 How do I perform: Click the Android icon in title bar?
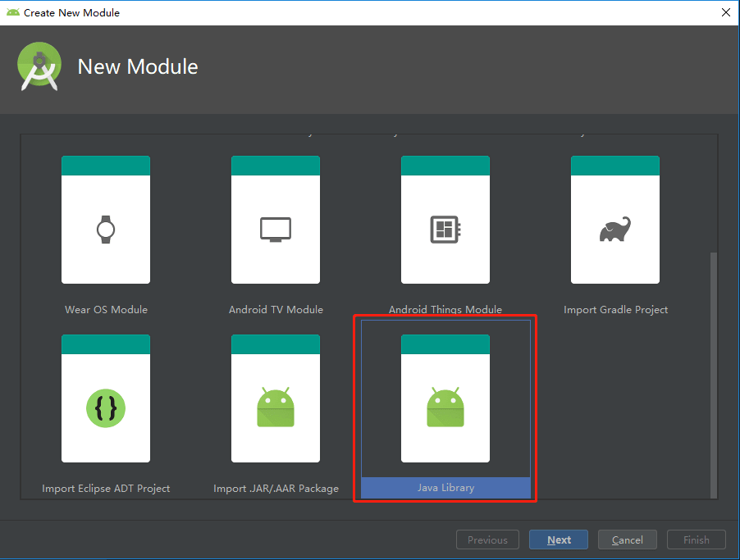pos(13,13)
